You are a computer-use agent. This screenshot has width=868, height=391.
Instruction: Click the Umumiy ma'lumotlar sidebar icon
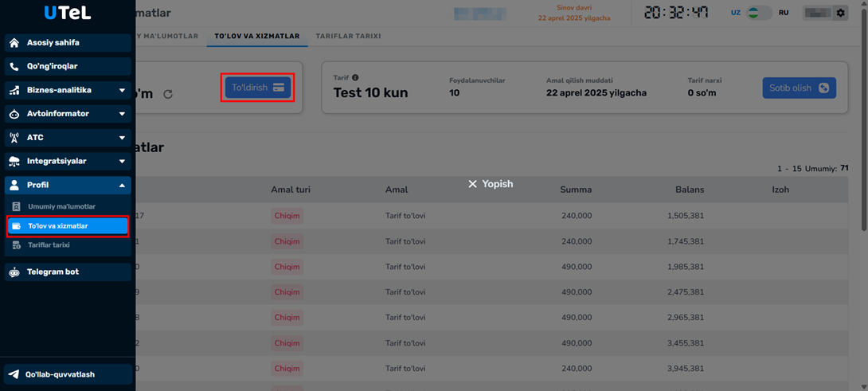[x=17, y=207]
